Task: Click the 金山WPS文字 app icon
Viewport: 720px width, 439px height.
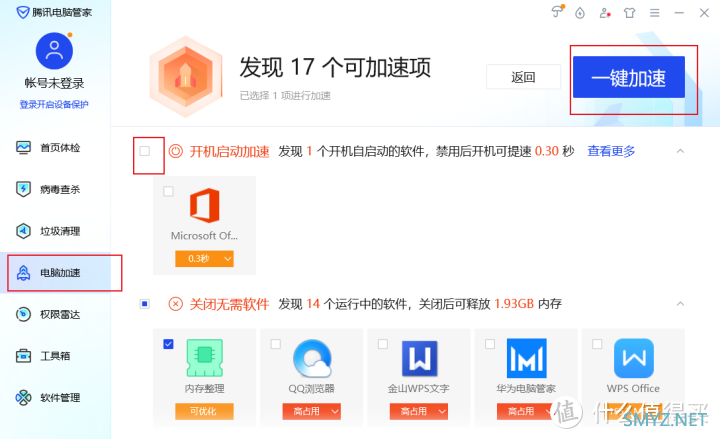Action: 419,358
